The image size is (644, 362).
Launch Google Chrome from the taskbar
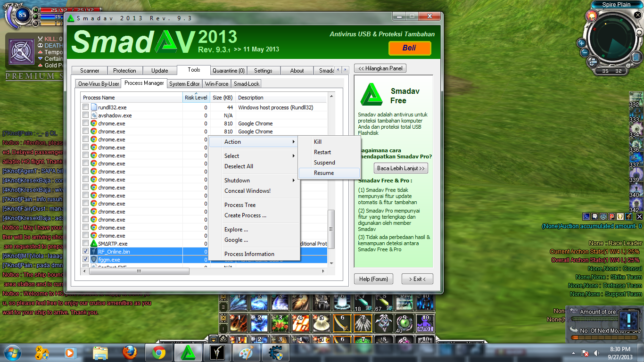[x=159, y=352]
